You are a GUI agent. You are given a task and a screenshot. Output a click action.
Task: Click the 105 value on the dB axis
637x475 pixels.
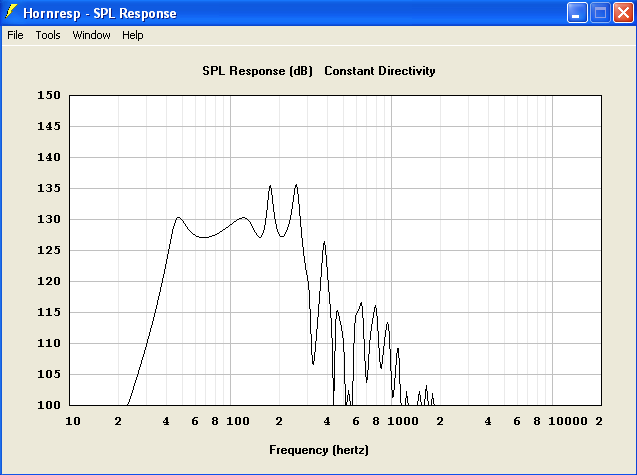click(x=49, y=374)
